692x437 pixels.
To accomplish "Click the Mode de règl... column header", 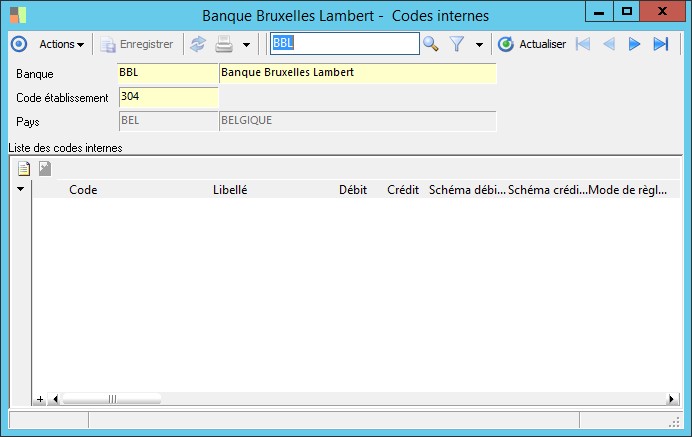I will [628, 190].
